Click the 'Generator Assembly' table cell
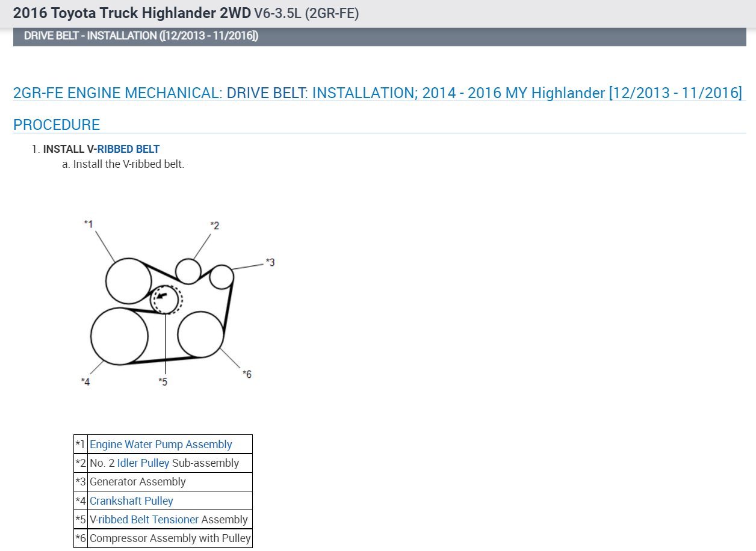756x551 pixels. [x=170, y=482]
